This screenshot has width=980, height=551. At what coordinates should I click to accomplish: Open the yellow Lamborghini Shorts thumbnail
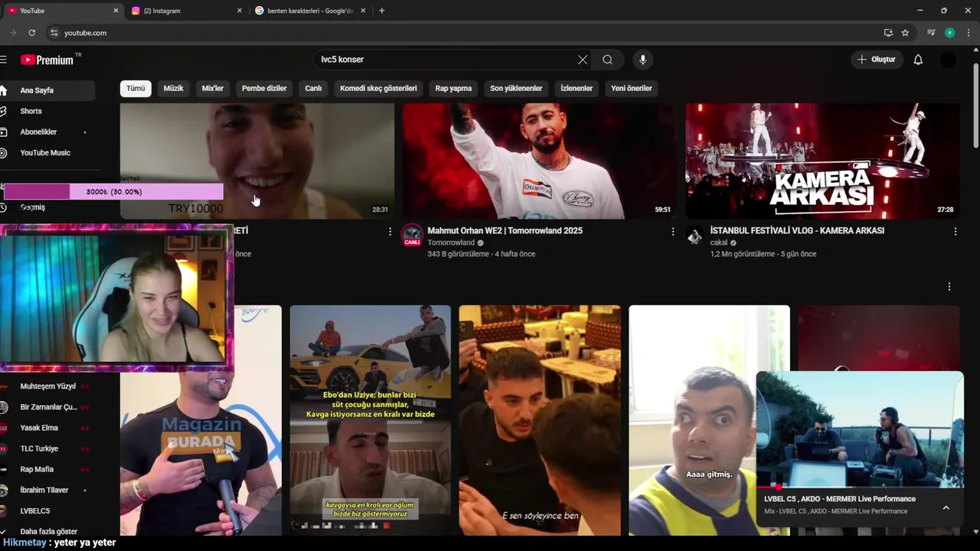[x=370, y=420]
